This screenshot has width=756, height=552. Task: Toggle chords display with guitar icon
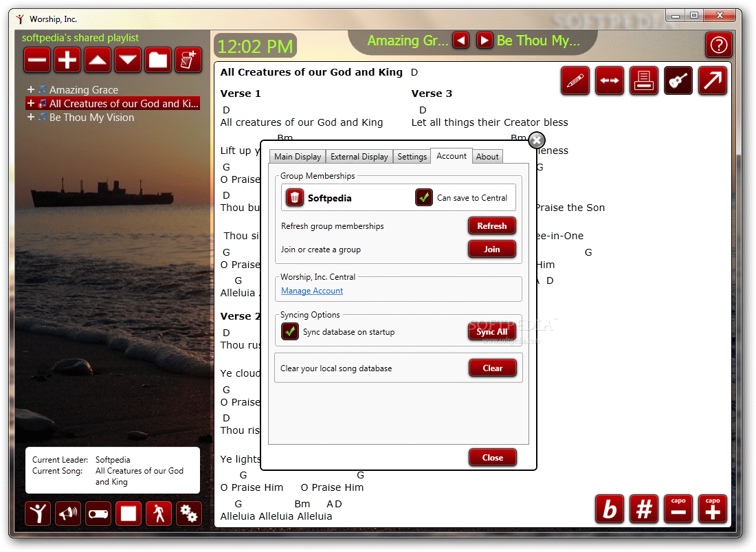678,80
